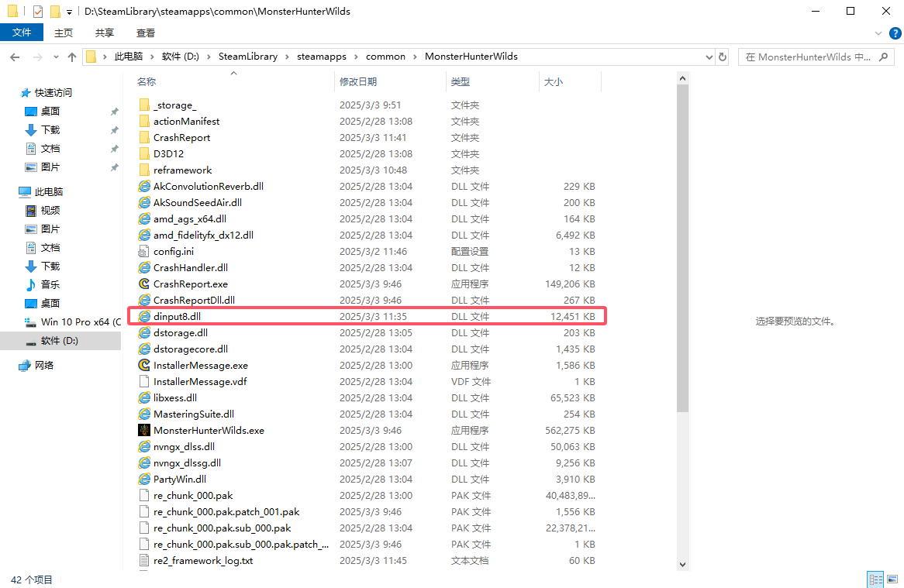Click steamapps in the address breadcrumb
This screenshot has height=588, width=904.
[322, 57]
